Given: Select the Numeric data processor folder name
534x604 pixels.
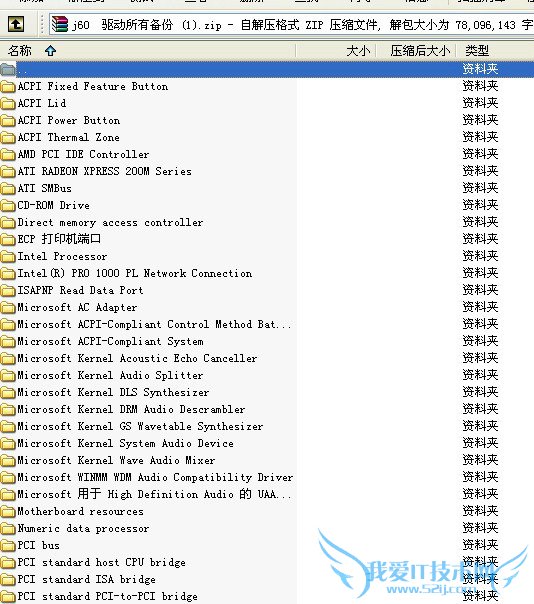Looking at the screenshot, I should (x=83, y=528).
